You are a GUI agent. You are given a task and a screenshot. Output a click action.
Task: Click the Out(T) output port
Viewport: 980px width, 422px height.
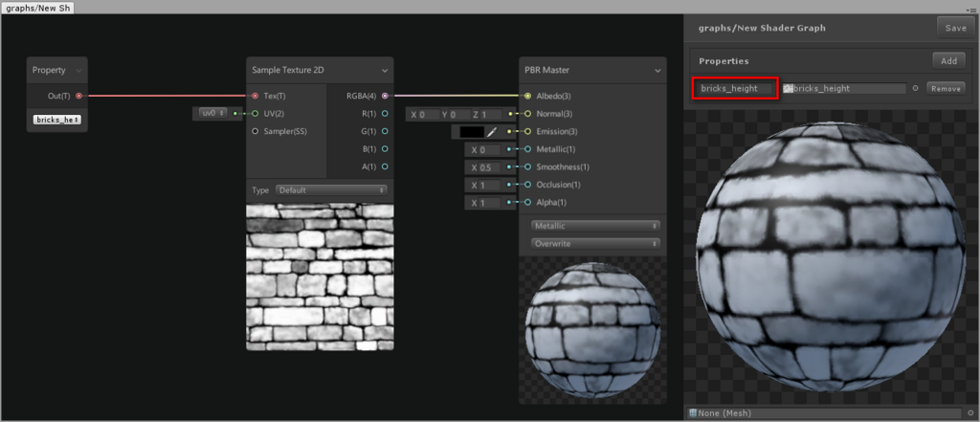click(x=78, y=96)
